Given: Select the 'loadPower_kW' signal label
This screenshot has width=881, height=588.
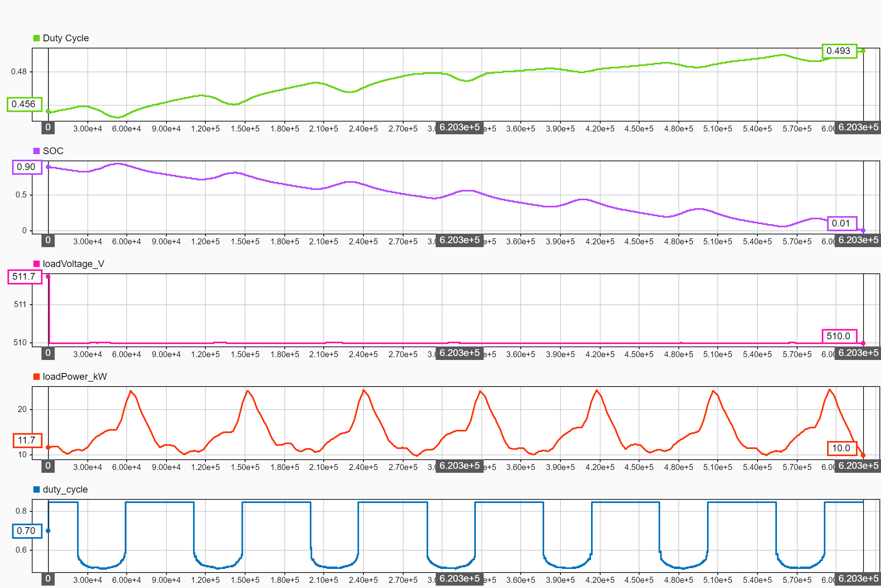Looking at the screenshot, I should point(75,377).
